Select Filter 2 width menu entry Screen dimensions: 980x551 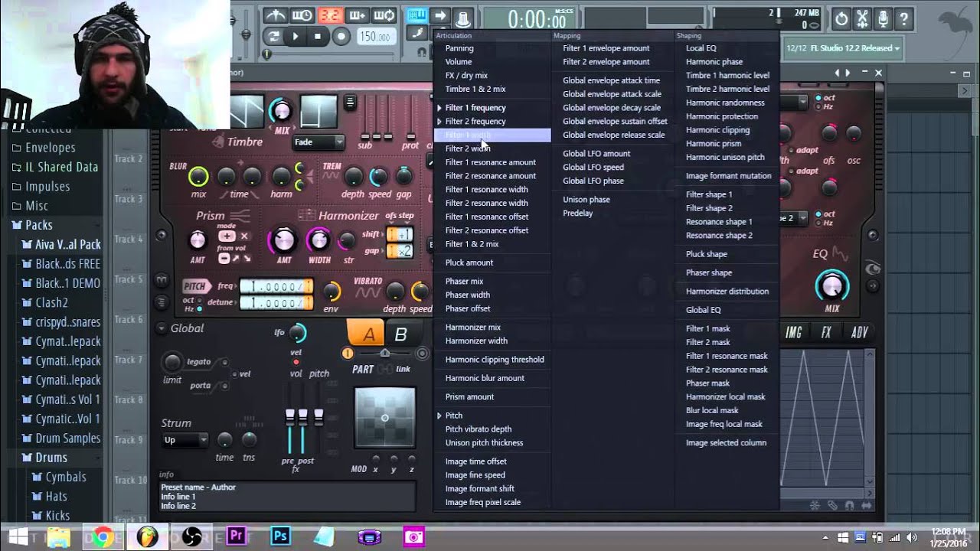[x=468, y=148]
